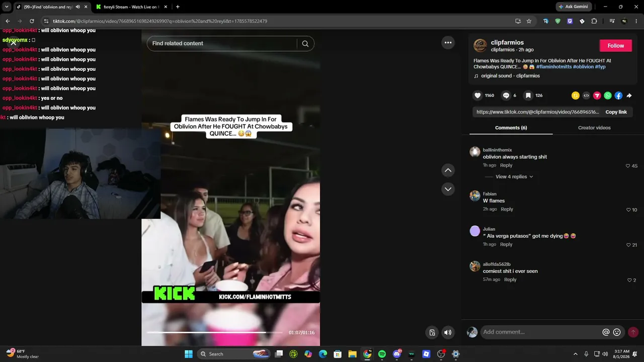Viewport: 644px width, 362px height.
Task: Mute the video sound
Action: pos(448,332)
